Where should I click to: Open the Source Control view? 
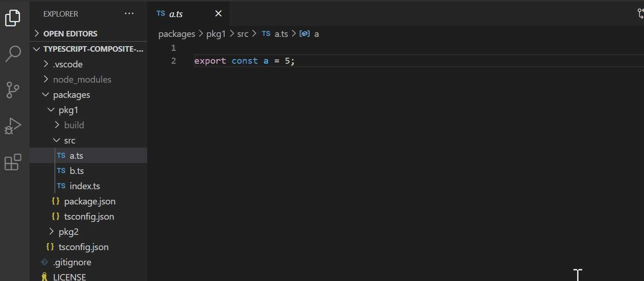click(x=12, y=90)
